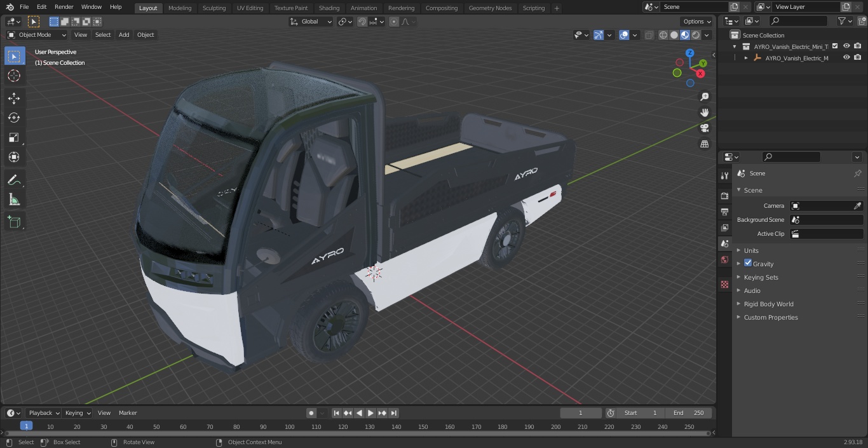The image size is (868, 448).
Task: Play the animation forward
Action: click(x=371, y=413)
